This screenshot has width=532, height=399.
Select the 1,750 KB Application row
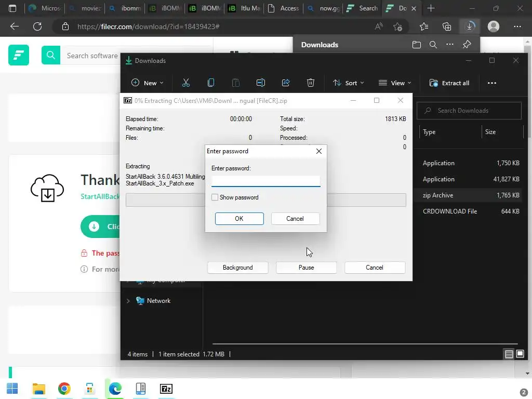click(x=468, y=163)
